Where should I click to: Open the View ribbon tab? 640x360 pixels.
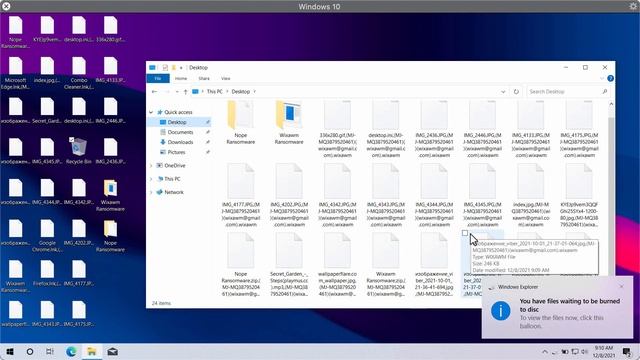(x=225, y=78)
